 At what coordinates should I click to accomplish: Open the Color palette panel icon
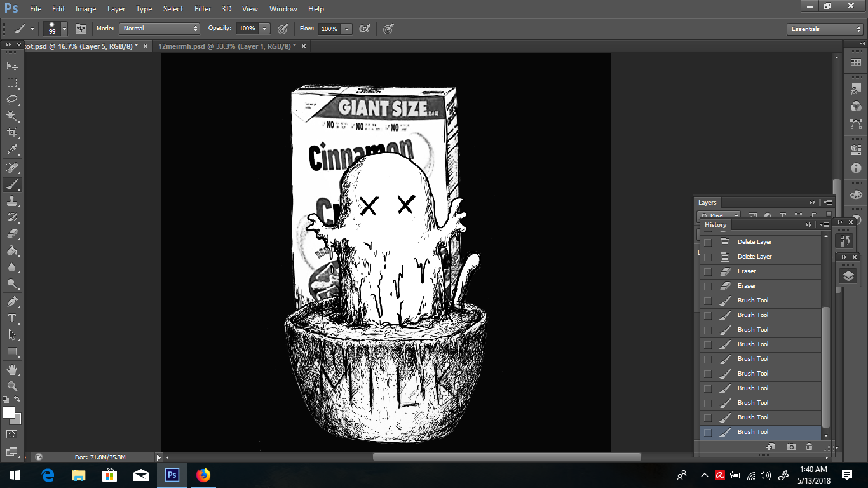pyautogui.click(x=856, y=194)
